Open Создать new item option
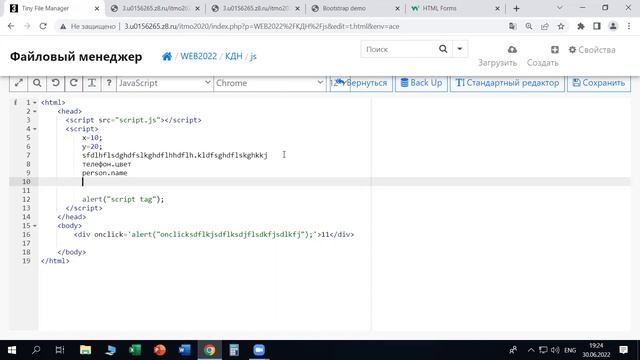The height and width of the screenshot is (360, 640). pyautogui.click(x=542, y=56)
